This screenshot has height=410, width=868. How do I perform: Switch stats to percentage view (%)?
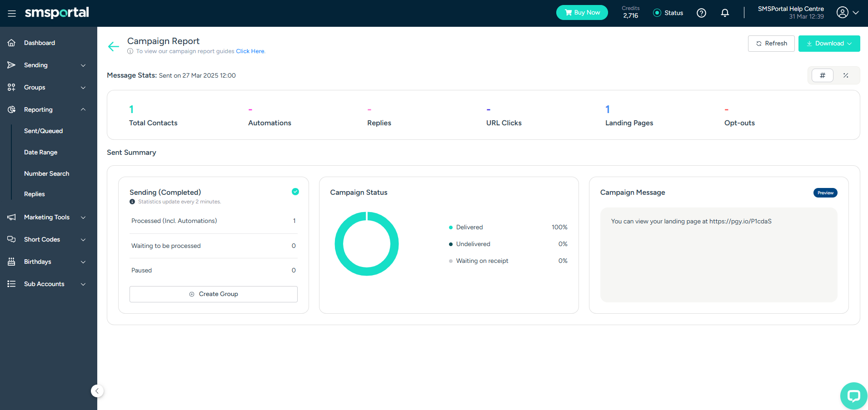click(846, 75)
